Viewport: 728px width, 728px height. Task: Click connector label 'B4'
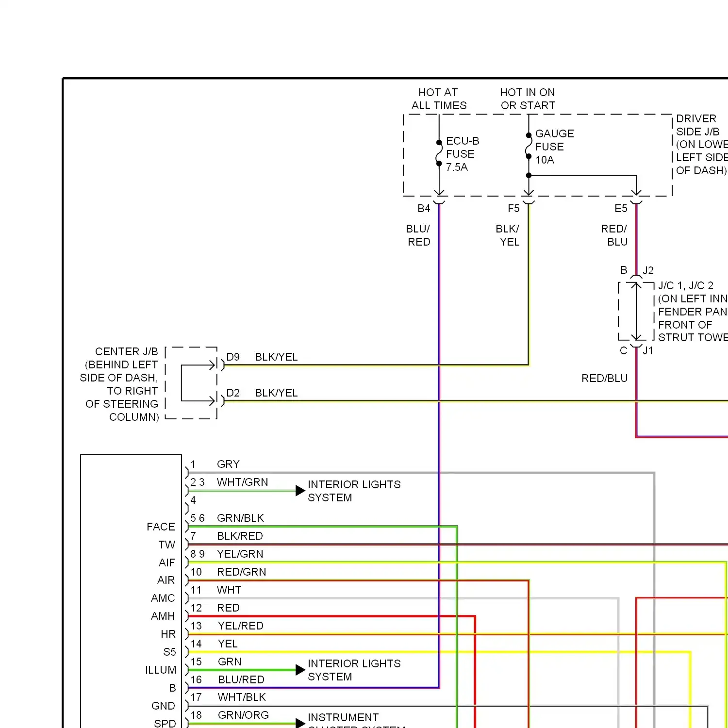424,209
